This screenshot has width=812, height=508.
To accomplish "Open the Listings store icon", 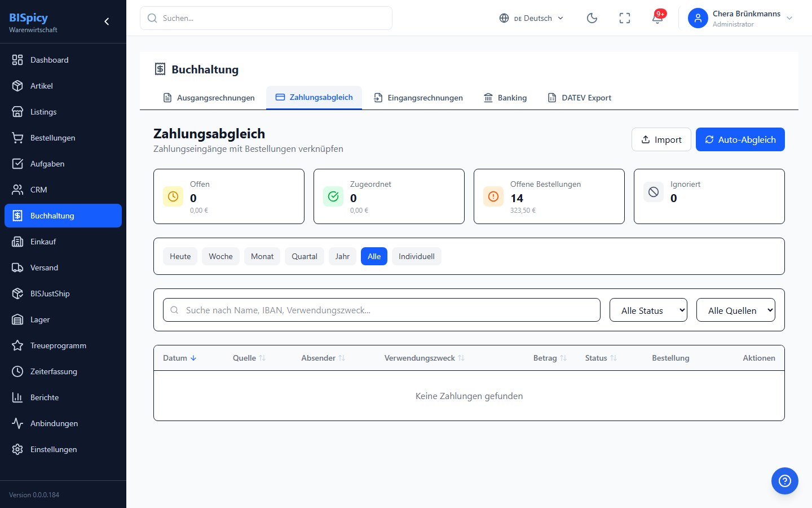I will [17, 112].
